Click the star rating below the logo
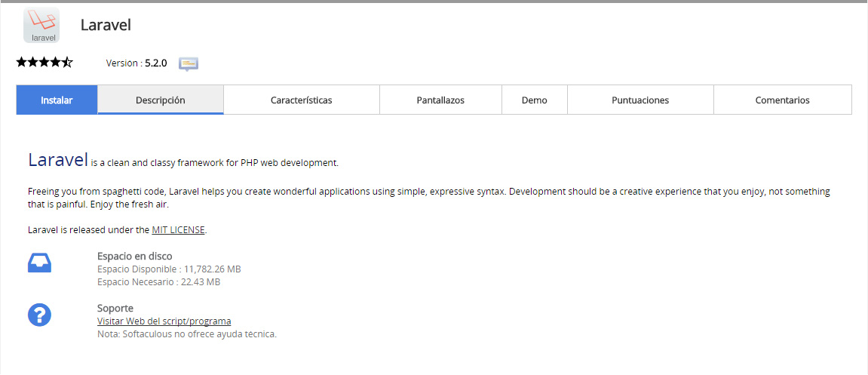 pos(44,63)
